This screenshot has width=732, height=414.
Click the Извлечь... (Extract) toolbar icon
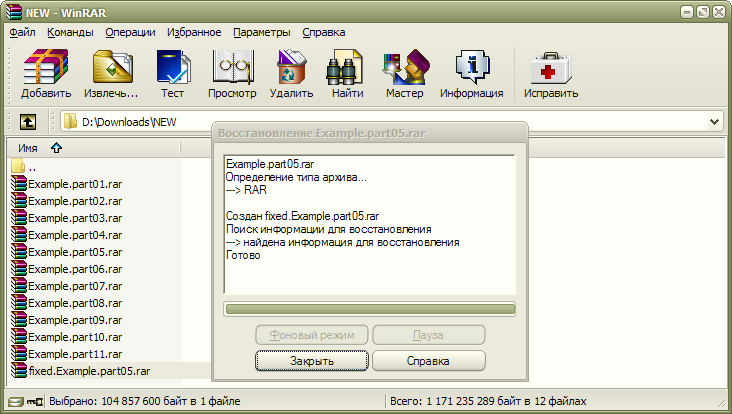click(x=112, y=68)
